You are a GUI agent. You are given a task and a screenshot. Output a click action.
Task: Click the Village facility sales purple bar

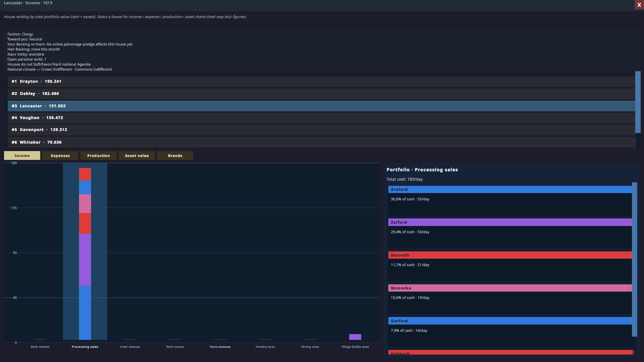[355, 337]
